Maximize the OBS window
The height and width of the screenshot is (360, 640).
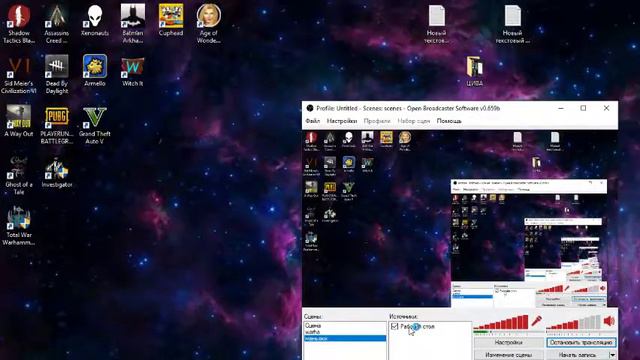point(583,108)
